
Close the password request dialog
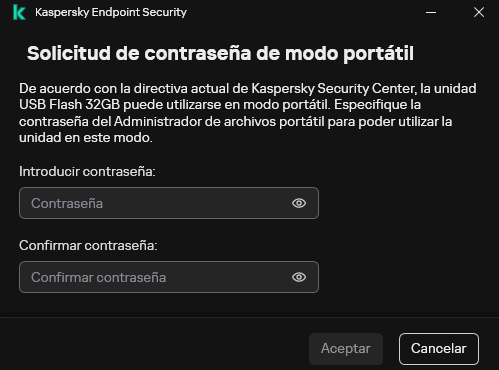[479, 12]
